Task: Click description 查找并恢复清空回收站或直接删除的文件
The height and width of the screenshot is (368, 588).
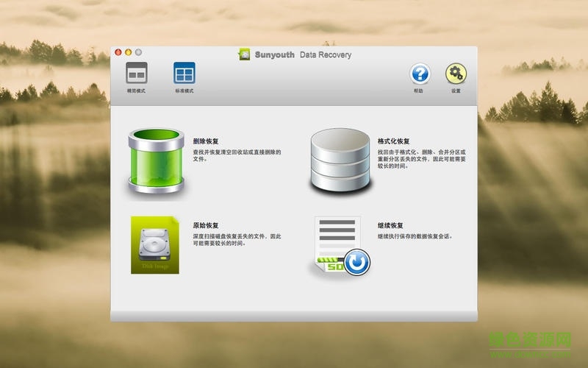Action: pyautogui.click(x=237, y=155)
